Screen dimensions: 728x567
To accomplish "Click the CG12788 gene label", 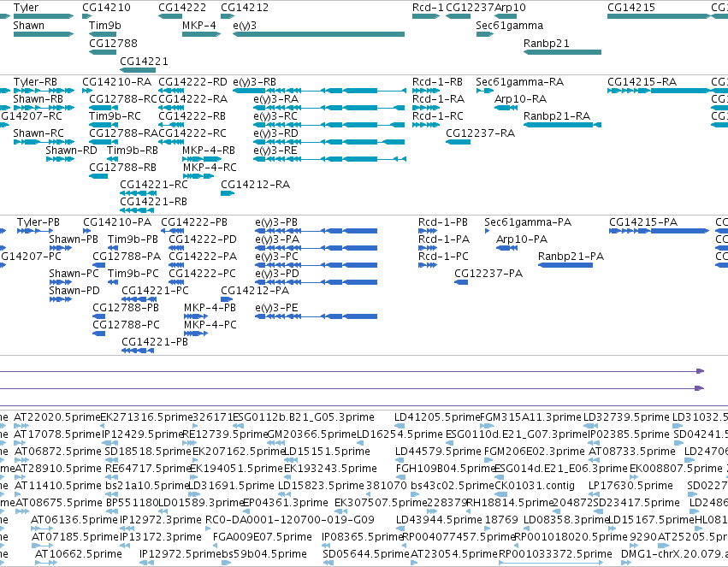I will [x=113, y=43].
